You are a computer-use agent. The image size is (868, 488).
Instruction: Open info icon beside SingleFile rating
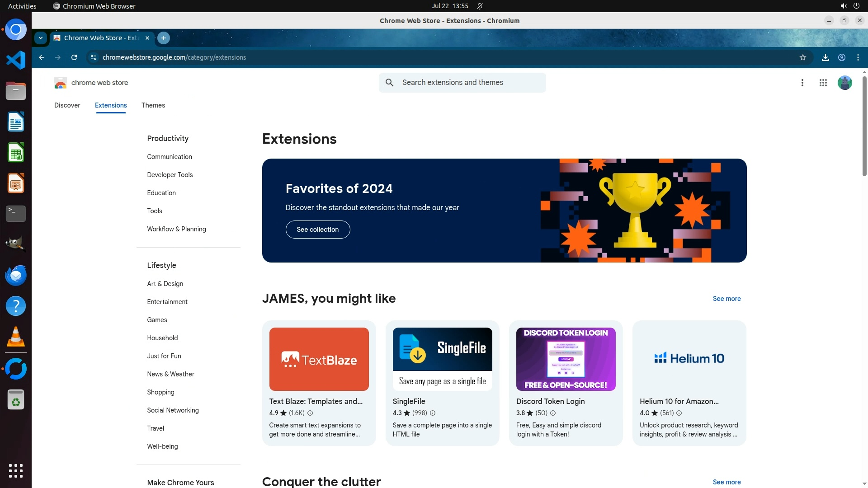tap(433, 413)
